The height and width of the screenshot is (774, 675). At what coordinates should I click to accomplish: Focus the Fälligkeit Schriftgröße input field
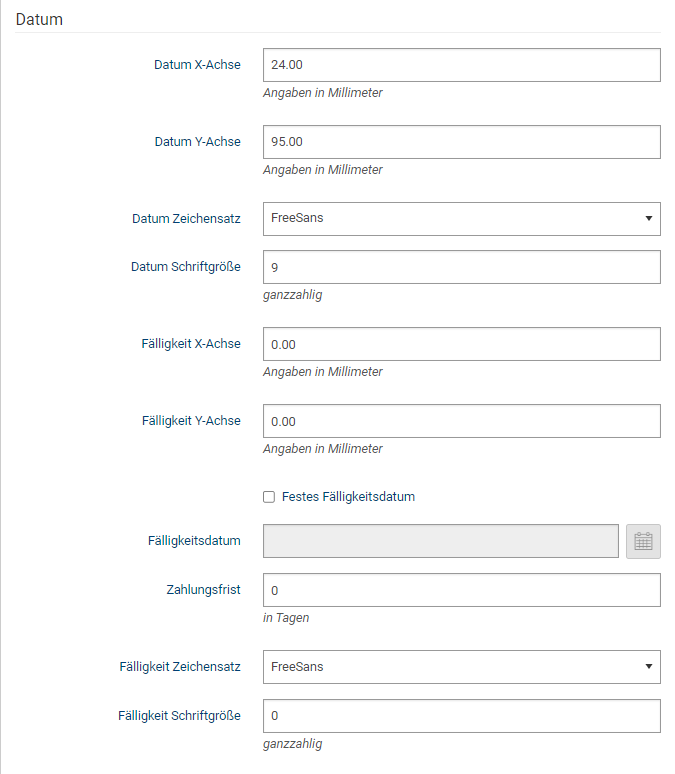(x=462, y=716)
